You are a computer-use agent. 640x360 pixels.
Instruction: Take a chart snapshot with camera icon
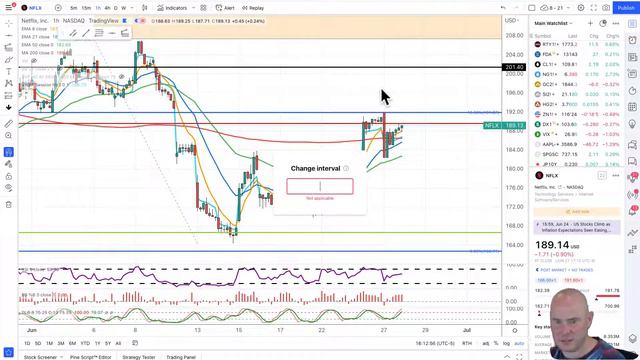point(606,8)
